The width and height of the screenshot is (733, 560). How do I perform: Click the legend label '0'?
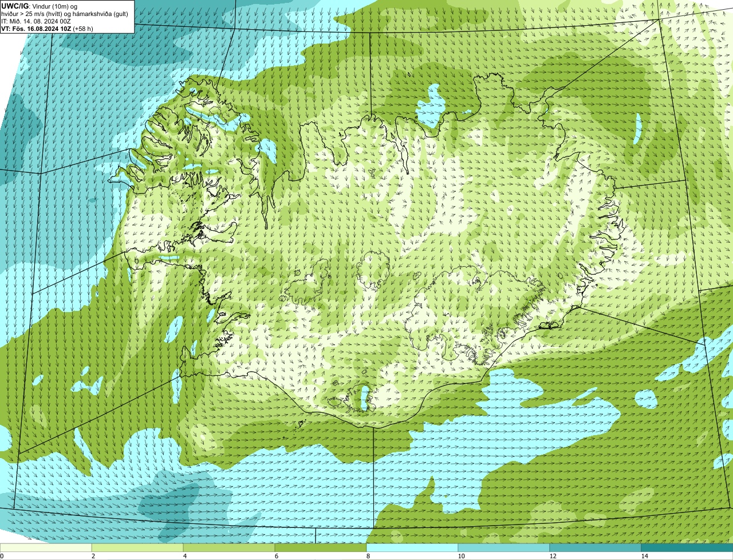coord(2,556)
